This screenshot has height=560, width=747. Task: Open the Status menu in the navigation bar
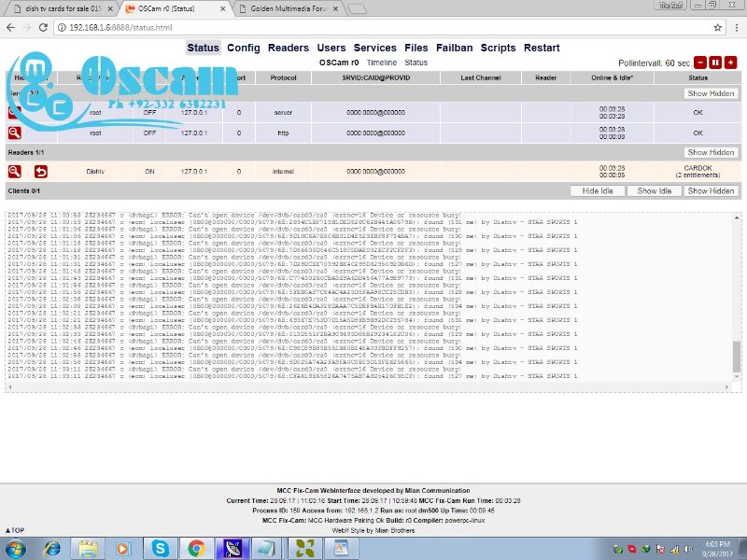tap(203, 48)
